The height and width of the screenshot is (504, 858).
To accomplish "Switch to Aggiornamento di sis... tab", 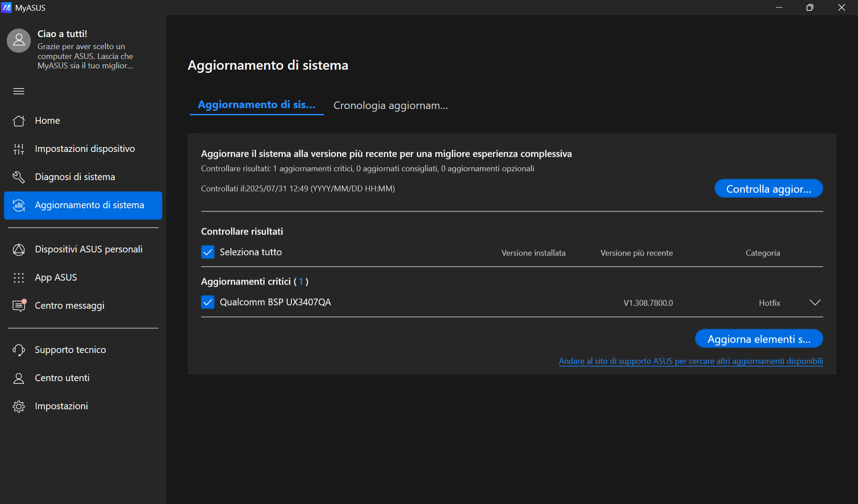I will (257, 105).
